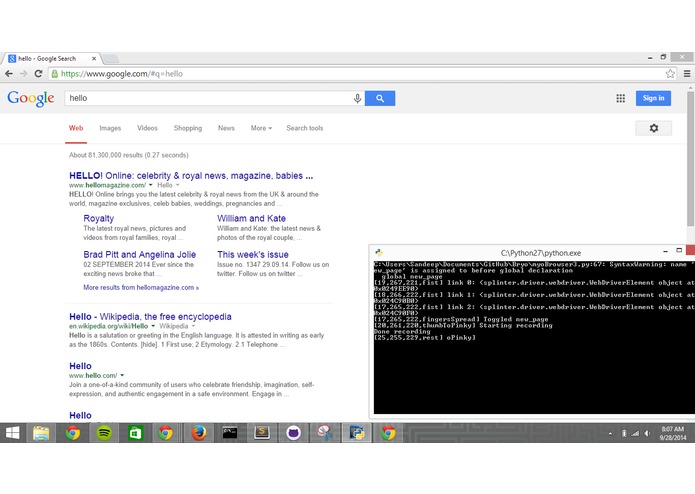Image resolution: width=695 pixels, height=494 pixels.
Task: Click the volume icon in the system tray
Action: 648,433
